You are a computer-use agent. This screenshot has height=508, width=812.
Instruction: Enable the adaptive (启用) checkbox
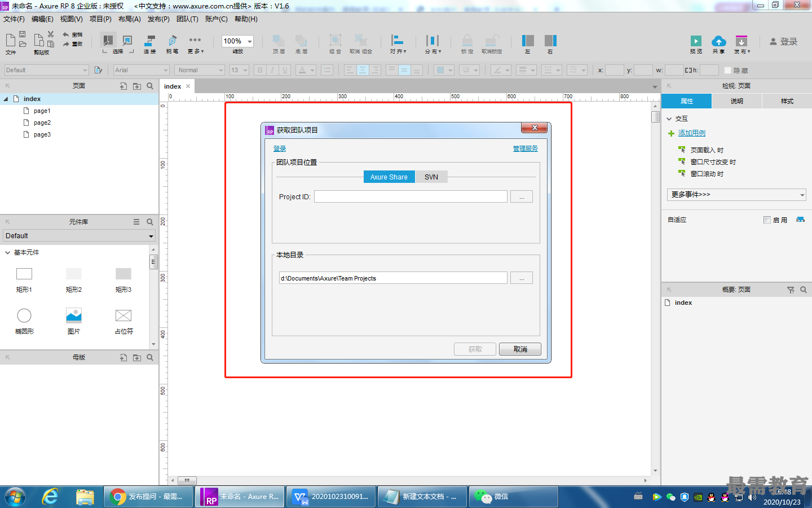point(767,220)
